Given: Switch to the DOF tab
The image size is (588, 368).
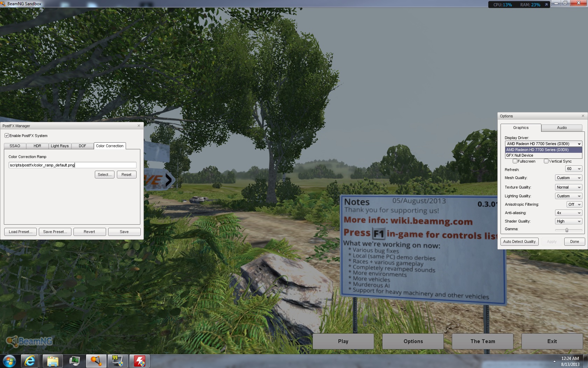Looking at the screenshot, I should tap(82, 146).
